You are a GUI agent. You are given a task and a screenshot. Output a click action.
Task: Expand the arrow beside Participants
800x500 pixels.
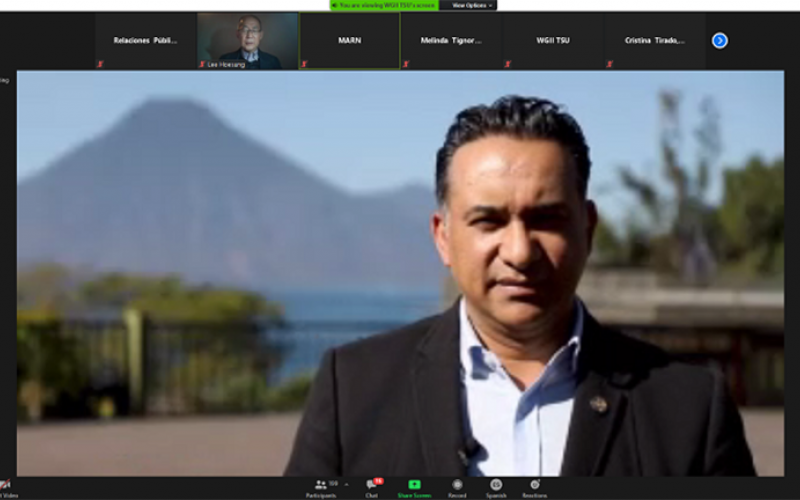tap(347, 485)
